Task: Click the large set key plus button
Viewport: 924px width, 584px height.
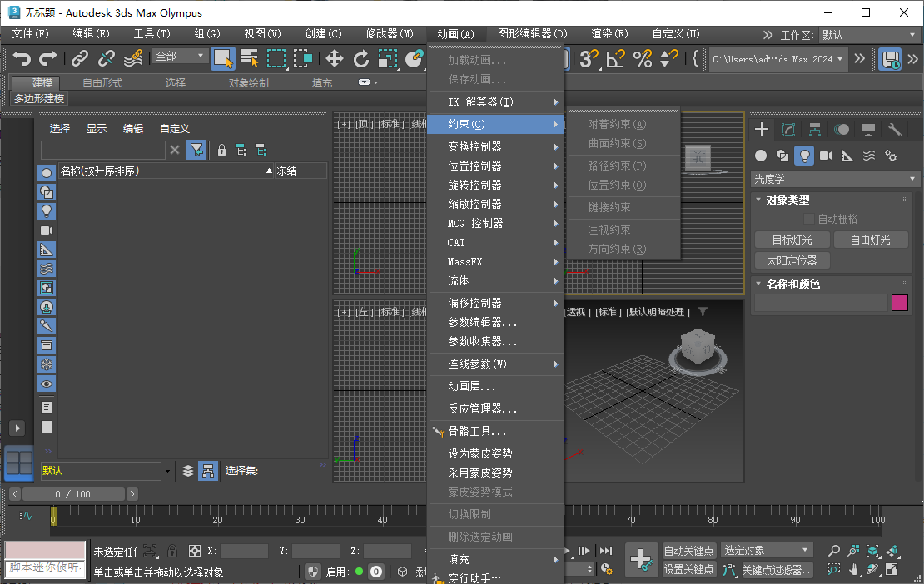Action: click(640, 559)
